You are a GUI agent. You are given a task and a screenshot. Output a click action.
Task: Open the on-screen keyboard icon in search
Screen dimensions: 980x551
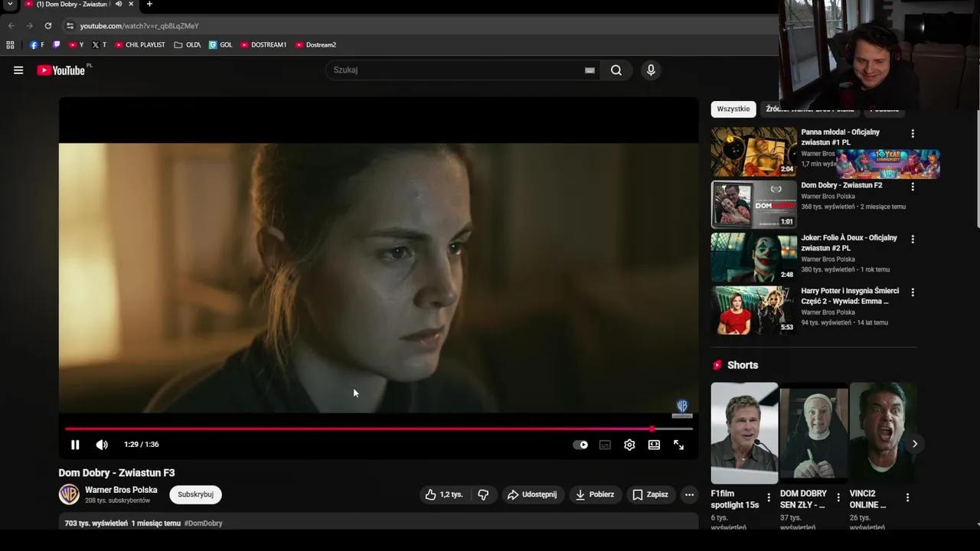pos(590,70)
